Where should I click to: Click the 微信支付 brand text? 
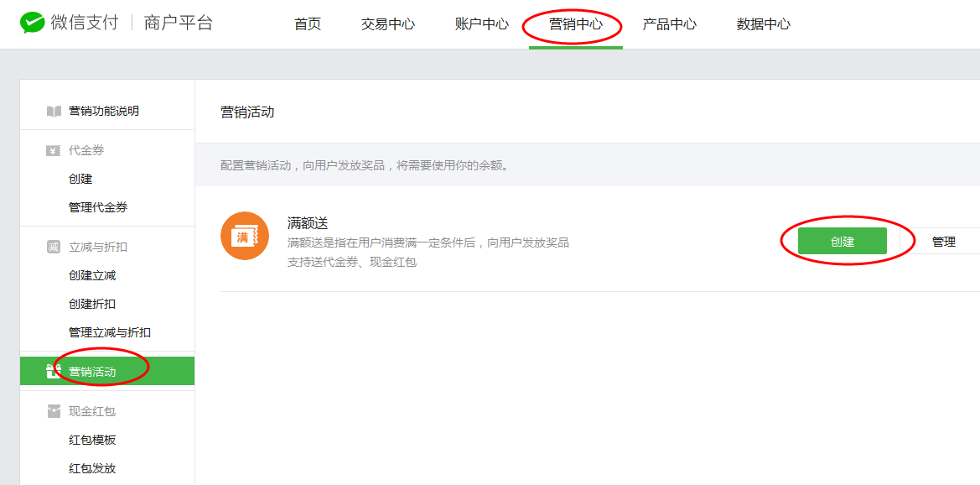[86, 23]
